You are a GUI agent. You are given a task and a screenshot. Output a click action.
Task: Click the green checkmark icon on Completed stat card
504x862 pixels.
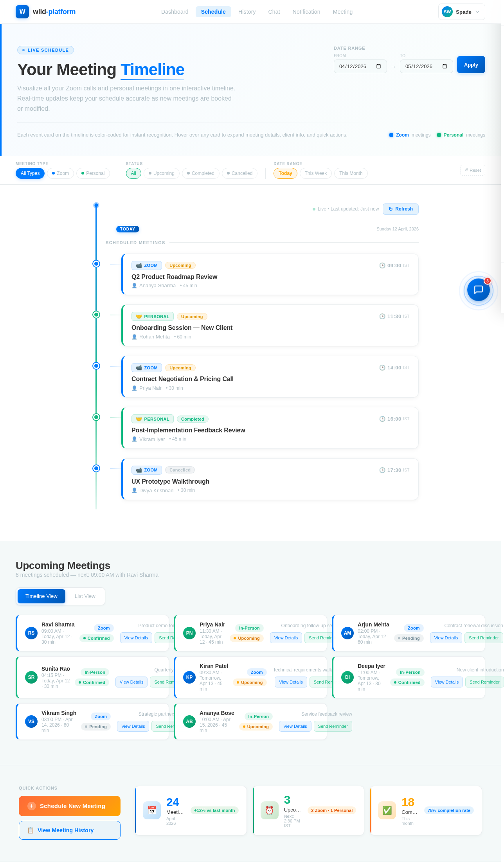click(x=387, y=810)
